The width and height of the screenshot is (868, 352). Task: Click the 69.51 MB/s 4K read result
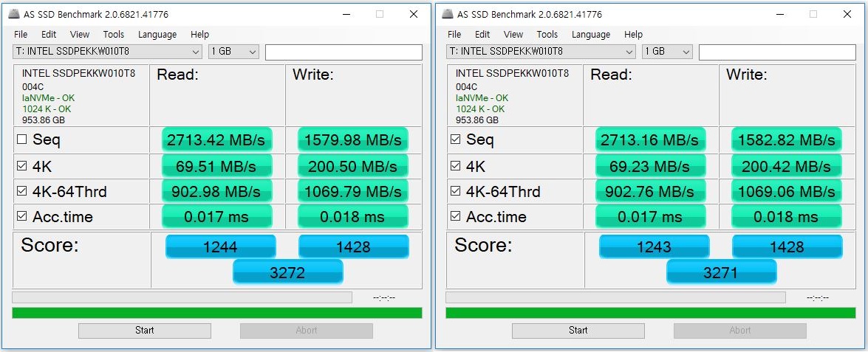tap(217, 166)
